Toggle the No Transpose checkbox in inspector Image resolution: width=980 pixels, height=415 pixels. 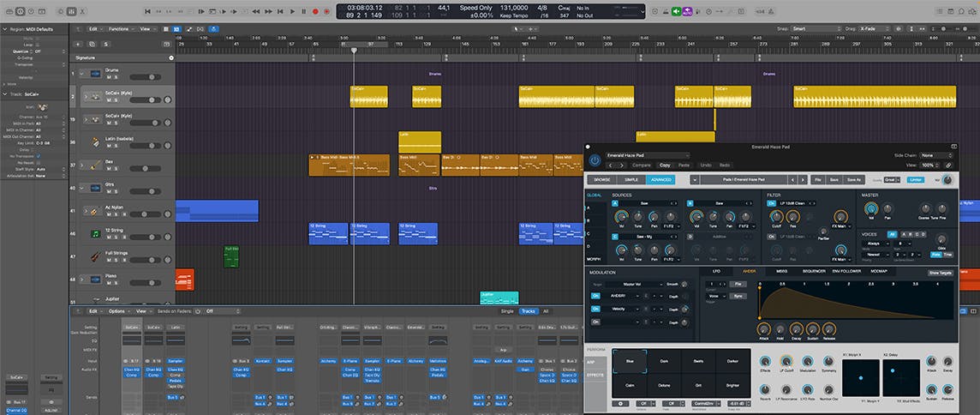tap(39, 156)
